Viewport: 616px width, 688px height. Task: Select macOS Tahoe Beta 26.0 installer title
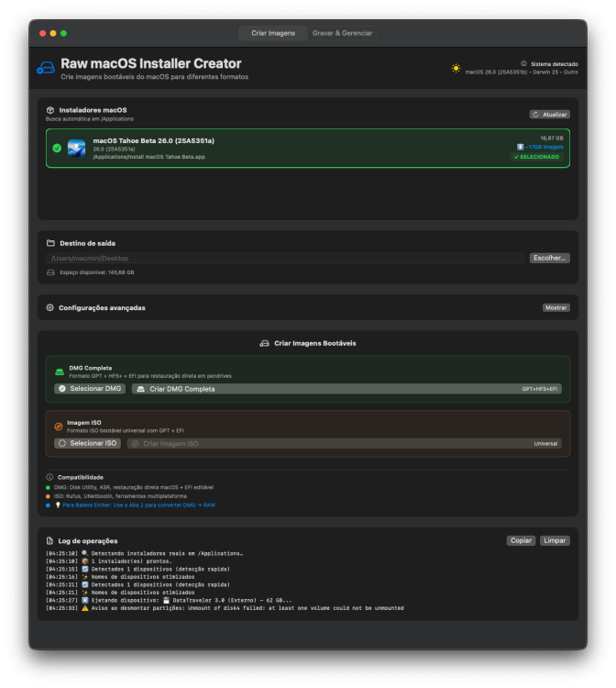click(x=153, y=141)
